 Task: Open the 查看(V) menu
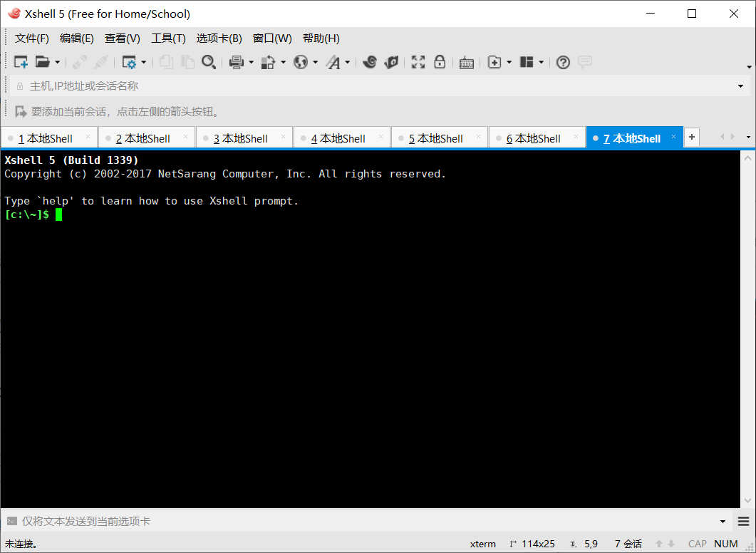pos(123,38)
